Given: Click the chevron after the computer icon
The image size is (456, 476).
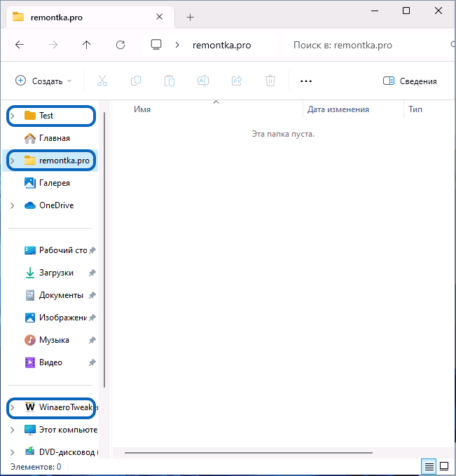Looking at the screenshot, I should click(x=177, y=46).
